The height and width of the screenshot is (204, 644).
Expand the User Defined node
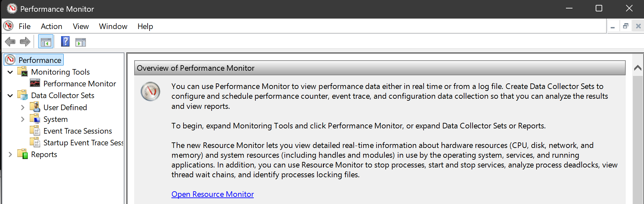tap(23, 107)
